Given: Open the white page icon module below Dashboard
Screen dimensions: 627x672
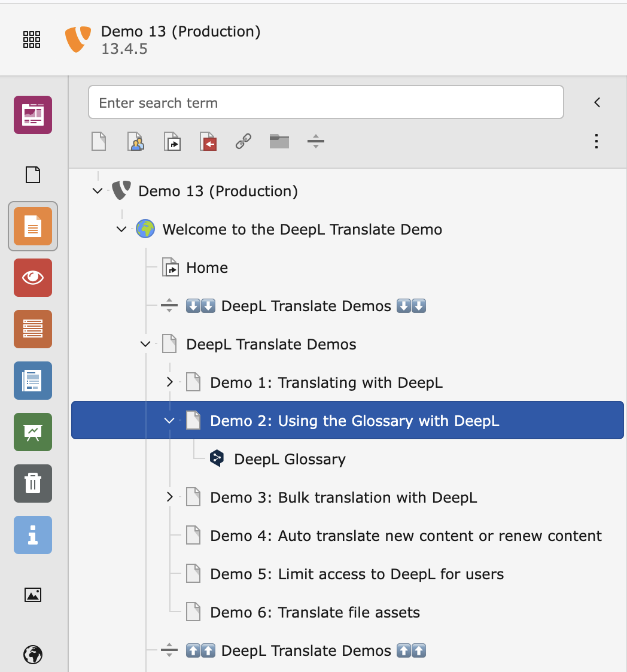Looking at the screenshot, I should [x=33, y=175].
